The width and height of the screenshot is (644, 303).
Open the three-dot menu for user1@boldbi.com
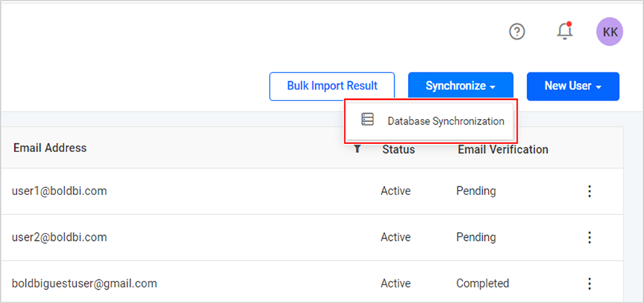pos(589,191)
